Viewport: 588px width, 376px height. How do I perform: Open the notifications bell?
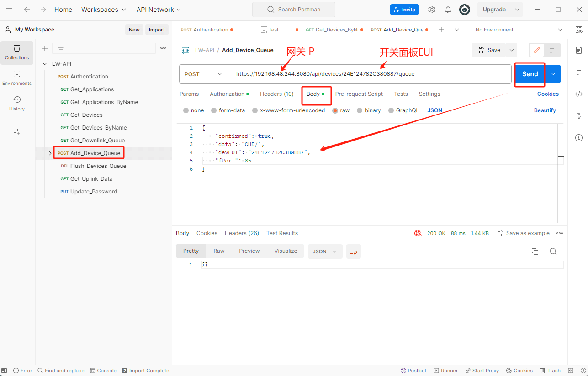click(x=448, y=10)
